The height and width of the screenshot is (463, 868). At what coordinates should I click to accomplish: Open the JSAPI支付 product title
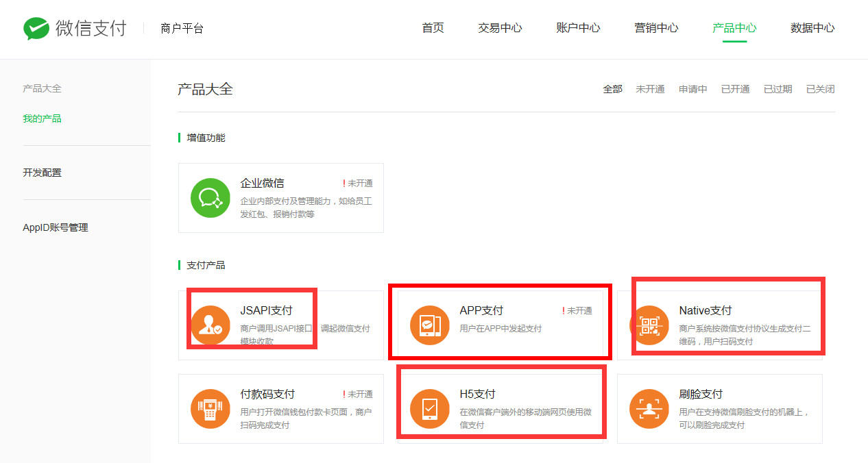tap(266, 310)
